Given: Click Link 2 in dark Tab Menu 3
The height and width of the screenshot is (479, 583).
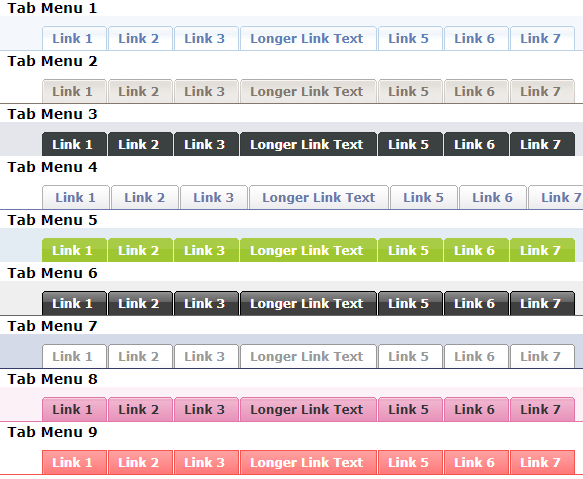Looking at the screenshot, I should pyautogui.click(x=140, y=144).
